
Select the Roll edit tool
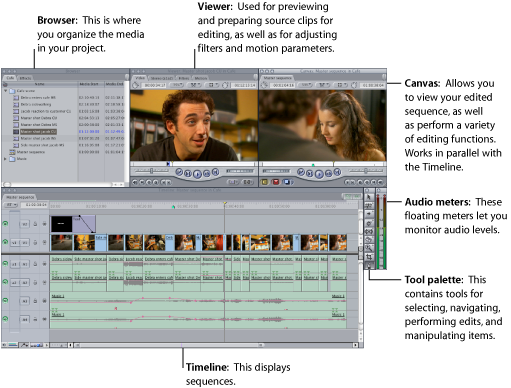[369, 223]
